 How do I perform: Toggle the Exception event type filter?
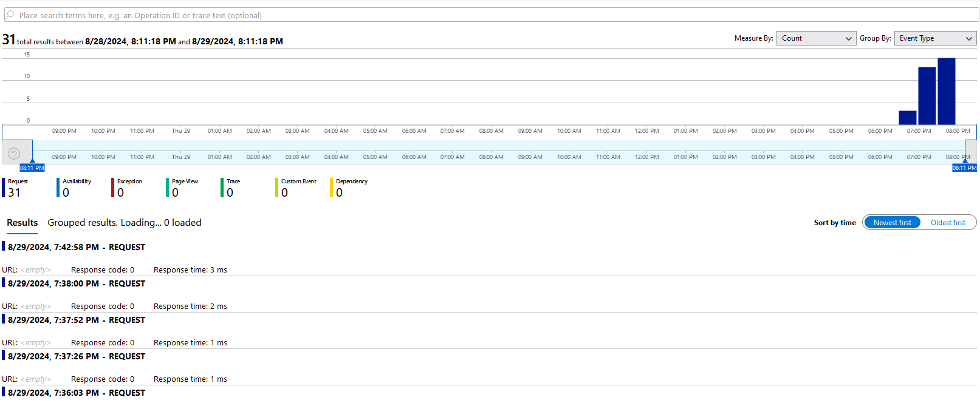(128, 188)
